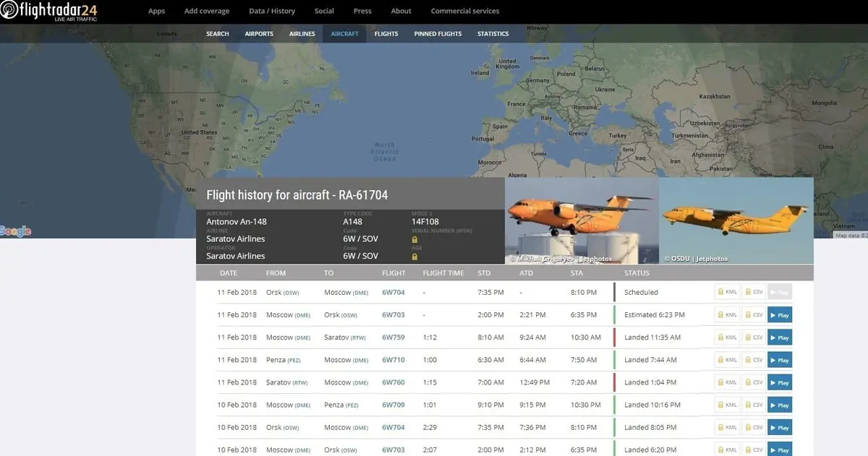Play flight 6W709 Moscow to Penza

click(780, 405)
